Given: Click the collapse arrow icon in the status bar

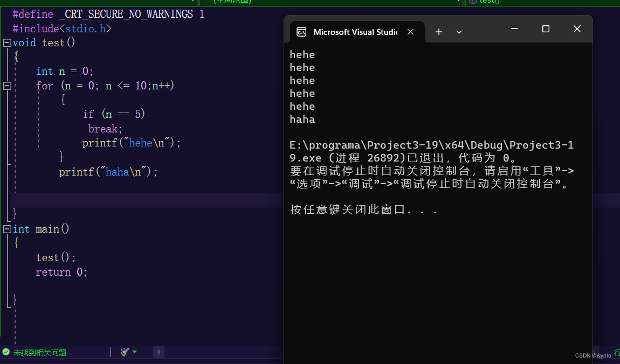Looking at the screenshot, I should pos(159,352).
